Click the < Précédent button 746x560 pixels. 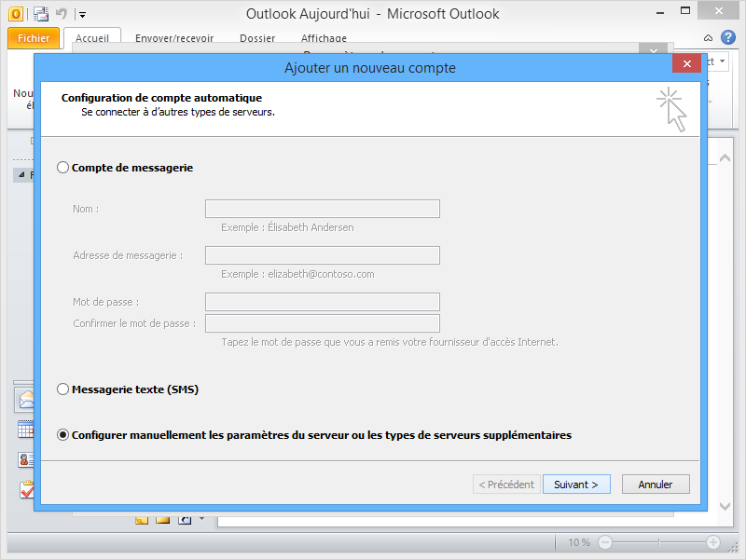pos(506,485)
